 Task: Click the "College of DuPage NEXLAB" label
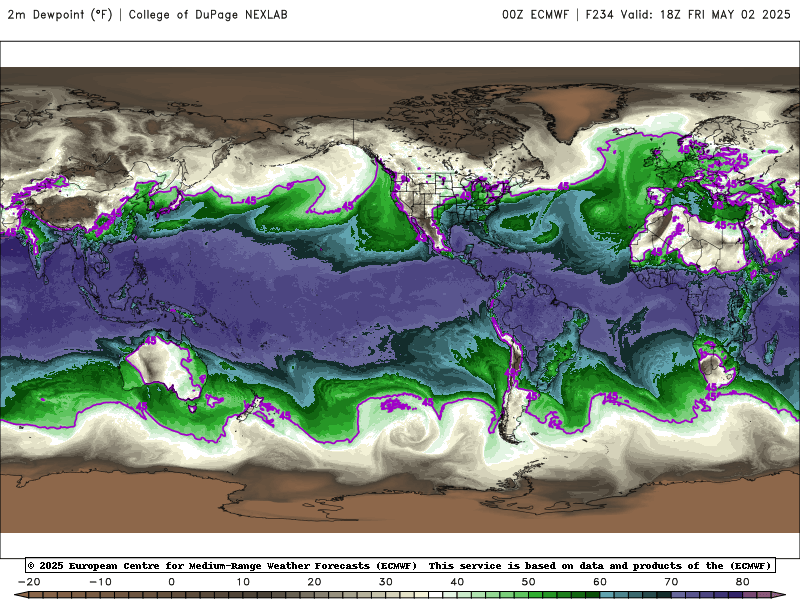[x=208, y=15]
